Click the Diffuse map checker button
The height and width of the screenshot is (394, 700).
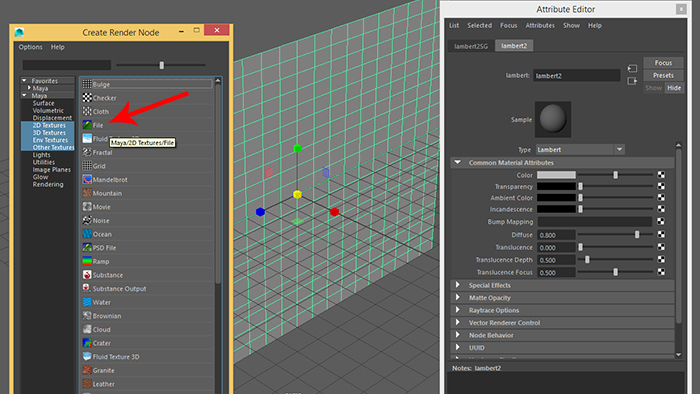click(661, 234)
